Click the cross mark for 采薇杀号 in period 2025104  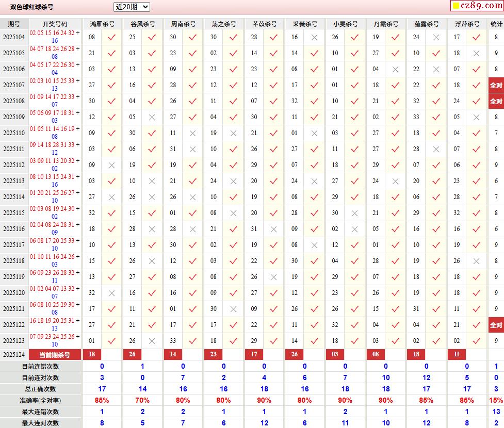tap(314, 37)
